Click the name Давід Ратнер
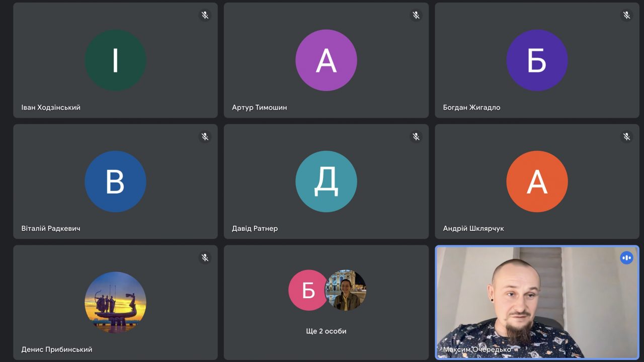 pyautogui.click(x=255, y=228)
